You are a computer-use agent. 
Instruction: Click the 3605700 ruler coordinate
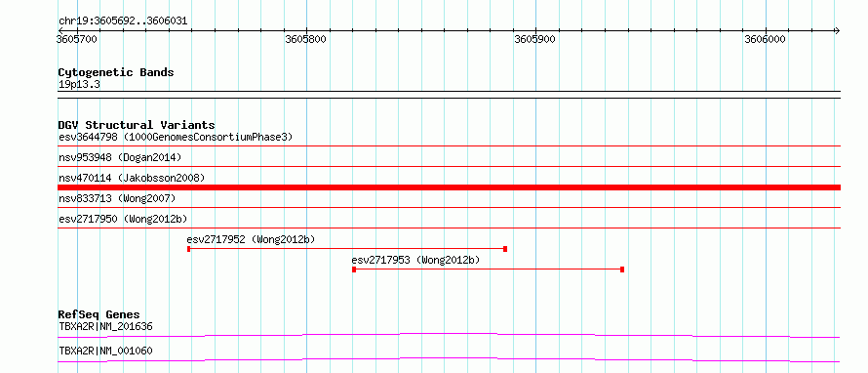tap(77, 39)
